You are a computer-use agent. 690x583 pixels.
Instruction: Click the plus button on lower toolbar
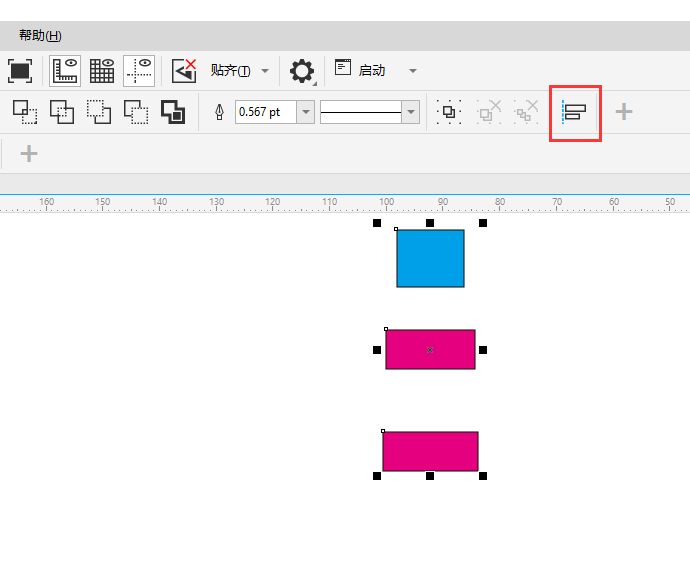click(x=29, y=154)
